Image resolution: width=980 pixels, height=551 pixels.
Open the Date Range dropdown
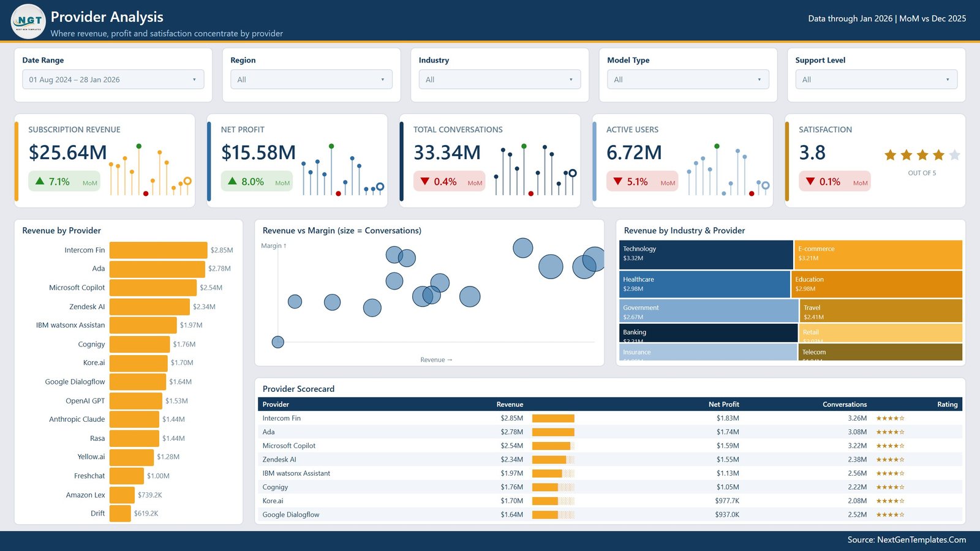113,80
